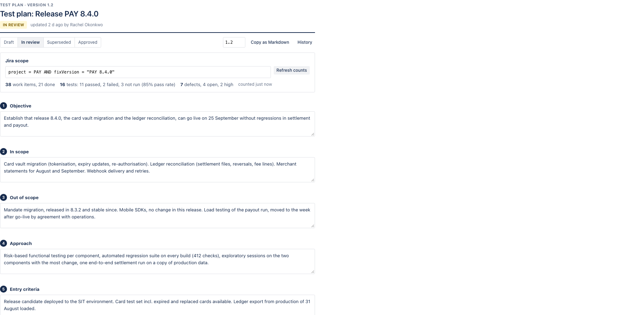This screenshot has width=644, height=315.
Task: Mark the plan as Approved
Action: [88, 42]
